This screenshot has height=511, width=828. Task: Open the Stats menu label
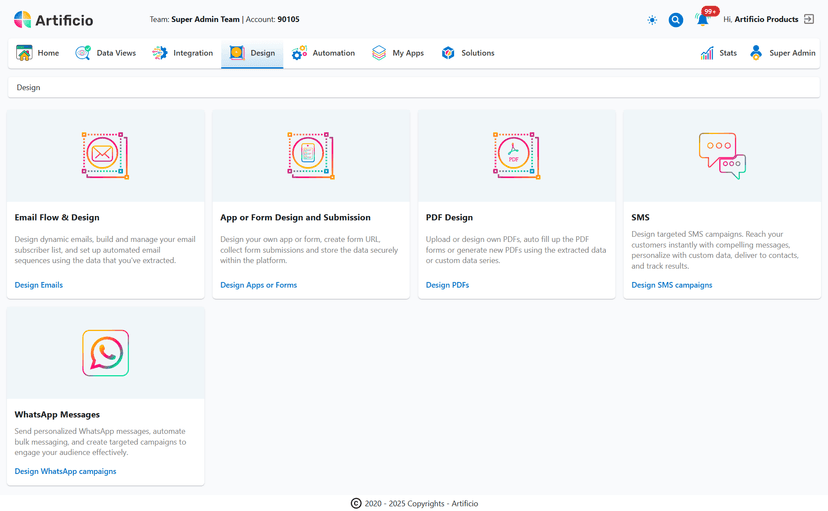coord(728,53)
